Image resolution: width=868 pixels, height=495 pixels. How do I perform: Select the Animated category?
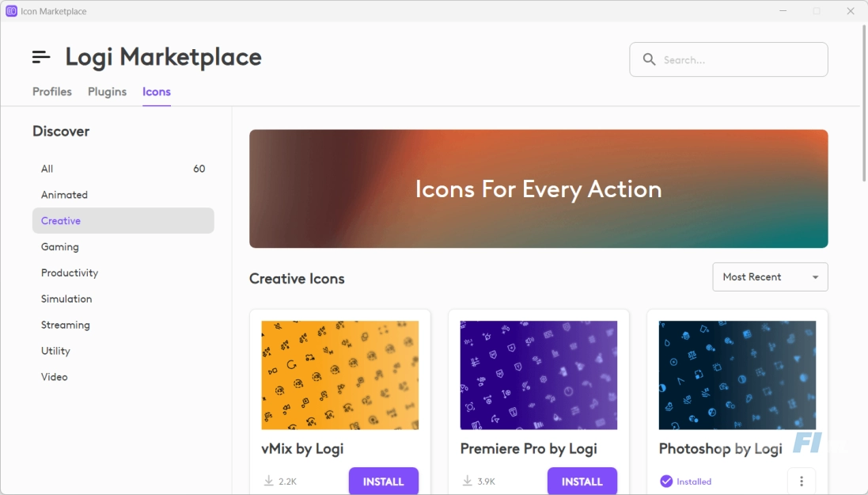tap(123, 195)
